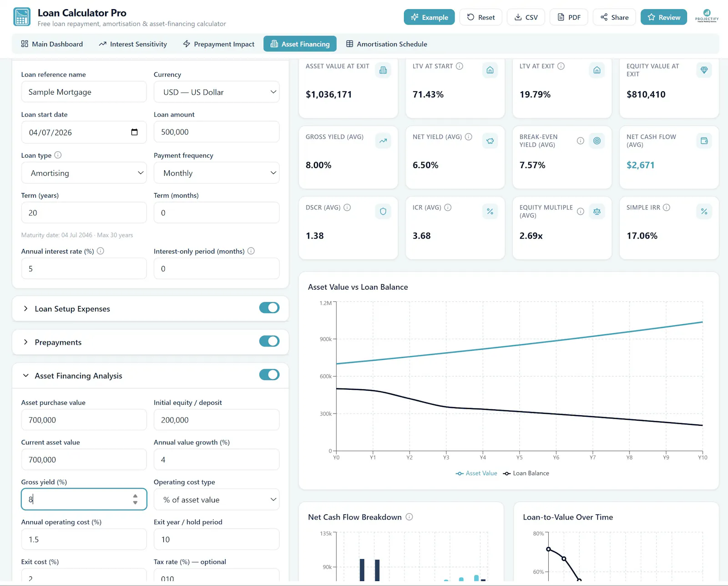Click the LTV at Start home icon
The width and height of the screenshot is (728, 586).
coord(490,70)
